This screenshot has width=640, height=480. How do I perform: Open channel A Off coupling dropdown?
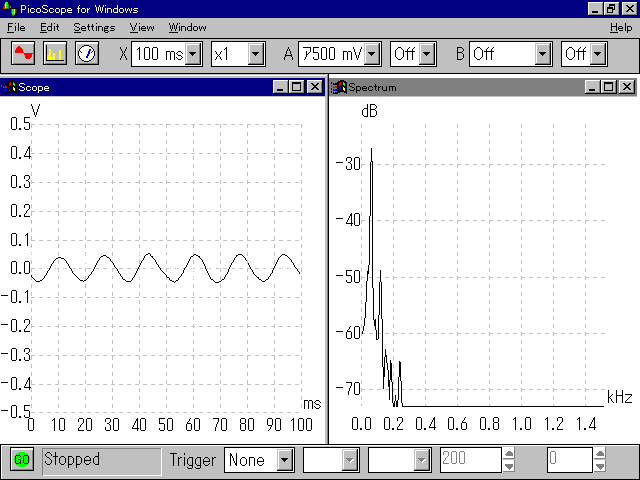coord(427,54)
